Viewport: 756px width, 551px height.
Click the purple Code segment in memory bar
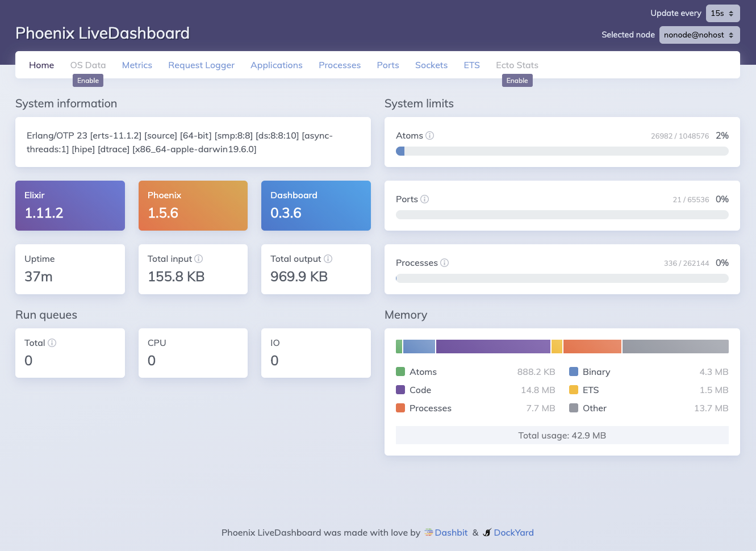tap(493, 347)
